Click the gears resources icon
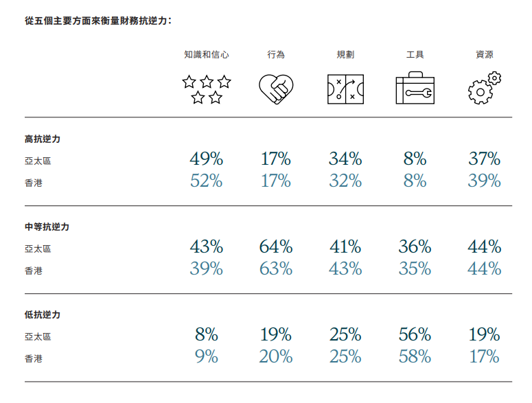532x403 pixels. [x=484, y=88]
